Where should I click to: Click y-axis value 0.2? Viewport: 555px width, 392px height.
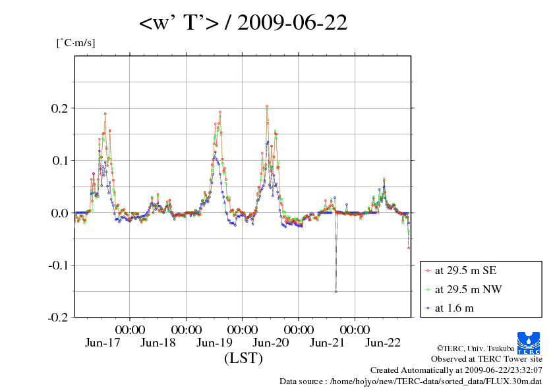click(59, 108)
